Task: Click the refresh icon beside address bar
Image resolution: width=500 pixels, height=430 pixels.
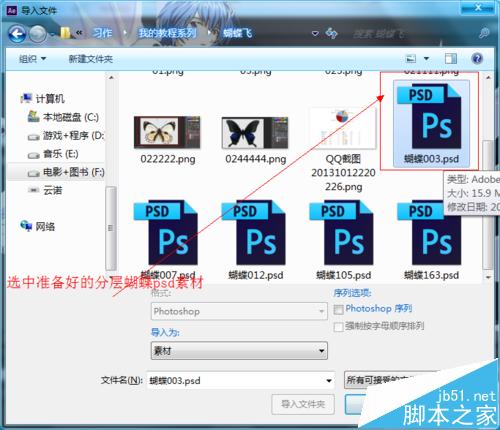Action: (331, 33)
